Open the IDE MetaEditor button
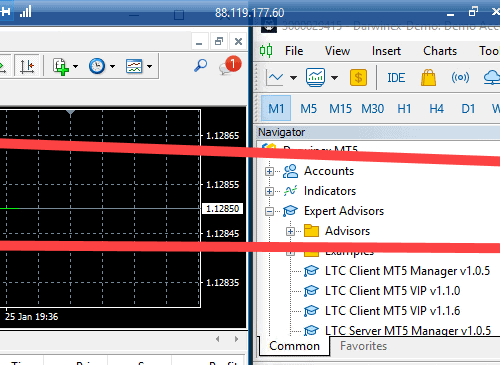The width and height of the screenshot is (500, 365). (x=396, y=78)
